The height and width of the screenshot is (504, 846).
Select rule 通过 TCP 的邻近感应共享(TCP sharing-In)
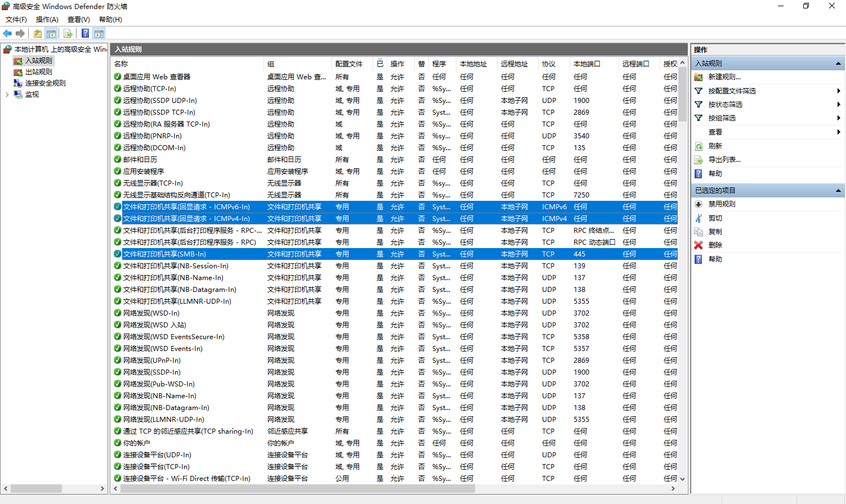tap(188, 431)
